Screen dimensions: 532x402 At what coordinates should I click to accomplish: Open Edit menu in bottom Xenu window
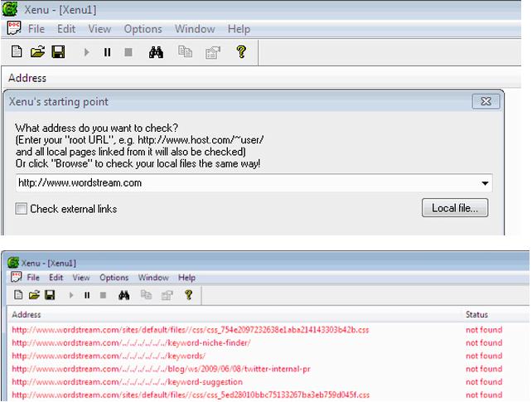click(x=56, y=278)
